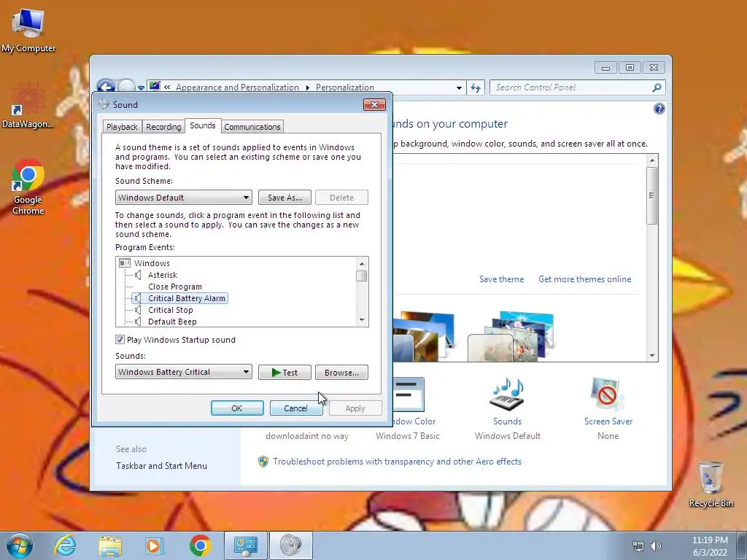The width and height of the screenshot is (747, 560).
Task: Open Windows Media Player from taskbar
Action: point(155,545)
